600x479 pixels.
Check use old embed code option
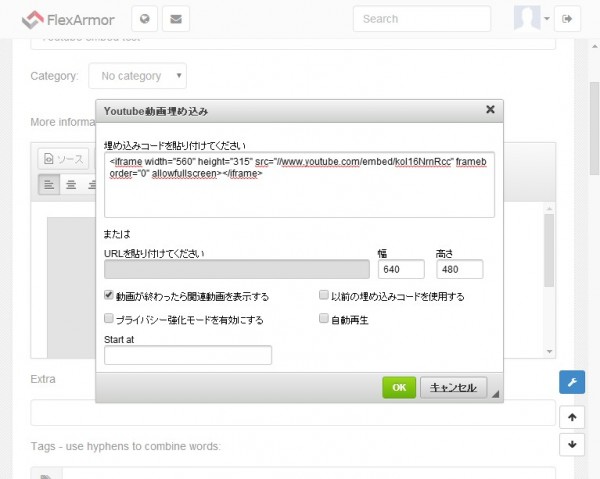323,296
